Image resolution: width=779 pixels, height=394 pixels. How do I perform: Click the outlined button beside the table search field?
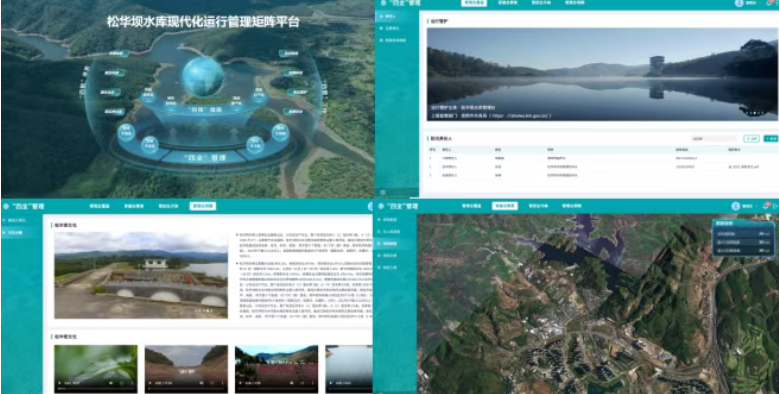751,139
